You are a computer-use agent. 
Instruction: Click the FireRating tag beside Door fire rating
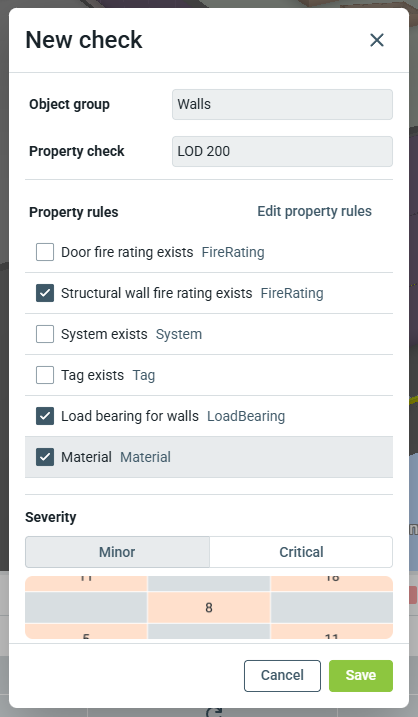[233, 252]
